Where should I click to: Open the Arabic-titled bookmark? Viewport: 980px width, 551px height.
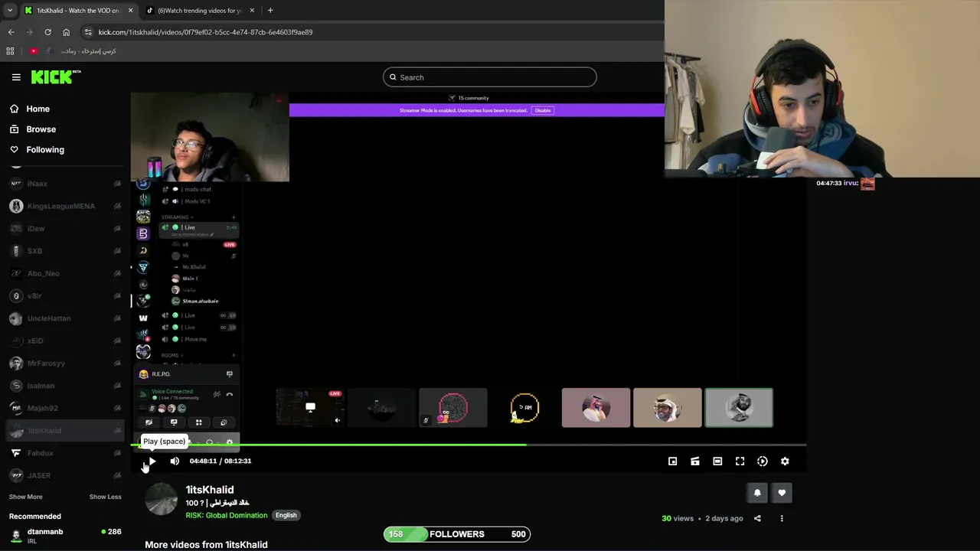click(x=82, y=51)
